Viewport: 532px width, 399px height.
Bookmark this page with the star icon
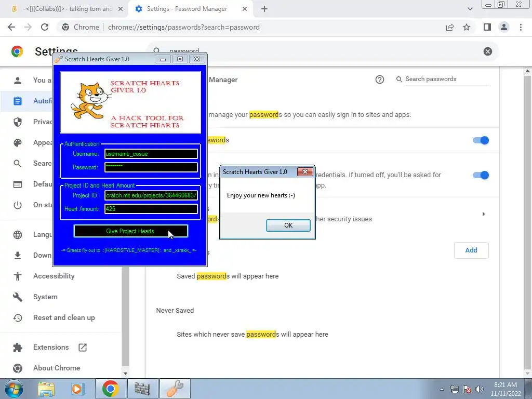click(x=467, y=27)
